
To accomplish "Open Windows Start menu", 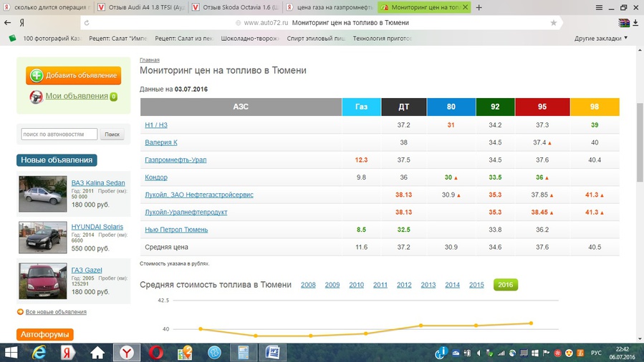I will (11, 353).
